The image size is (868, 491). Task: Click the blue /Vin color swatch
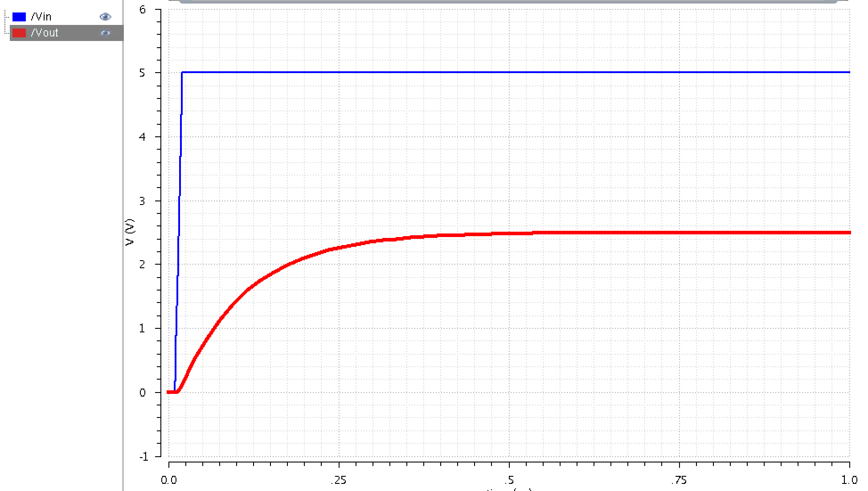click(19, 17)
